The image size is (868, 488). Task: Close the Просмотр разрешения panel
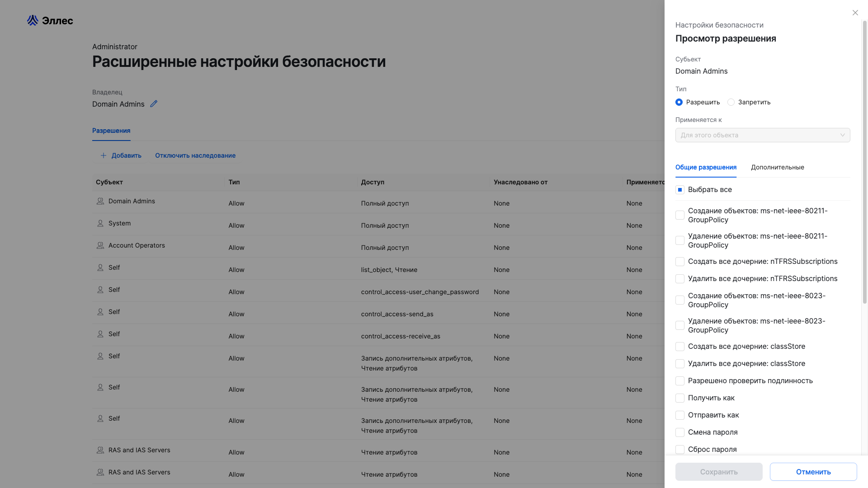point(855,13)
